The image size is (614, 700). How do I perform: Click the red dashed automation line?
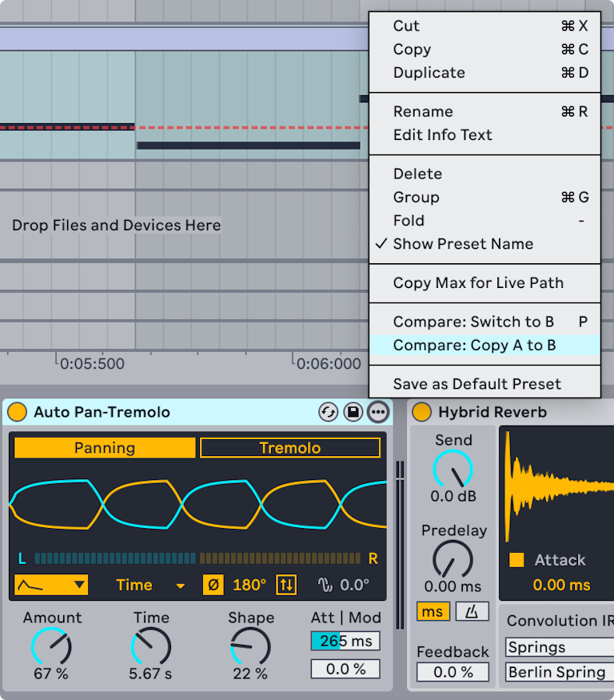tap(252, 128)
